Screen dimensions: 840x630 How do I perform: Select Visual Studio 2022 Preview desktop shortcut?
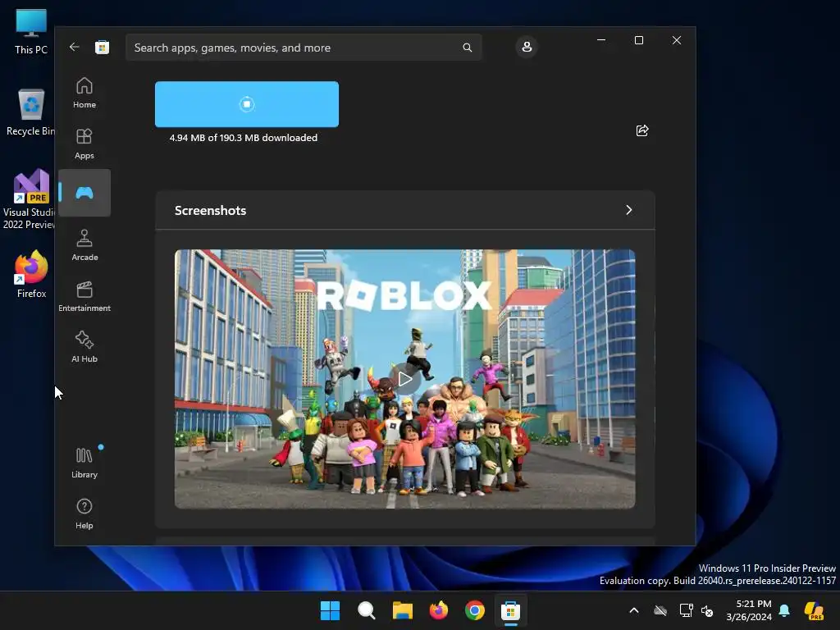[29, 199]
